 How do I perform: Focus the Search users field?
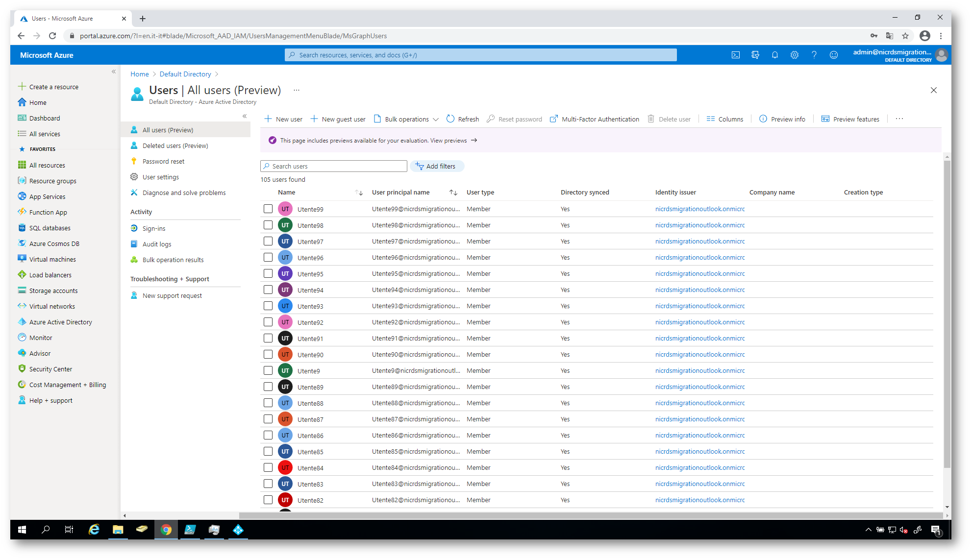tap(334, 166)
